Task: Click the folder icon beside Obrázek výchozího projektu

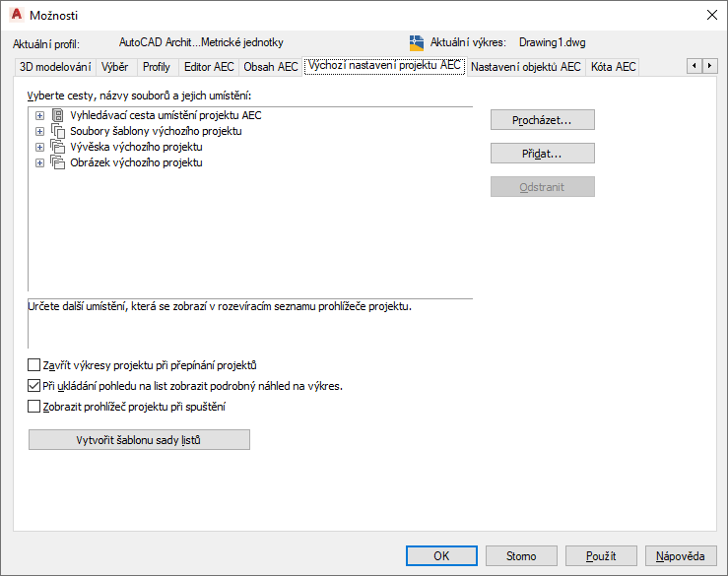Action: pyautogui.click(x=57, y=162)
